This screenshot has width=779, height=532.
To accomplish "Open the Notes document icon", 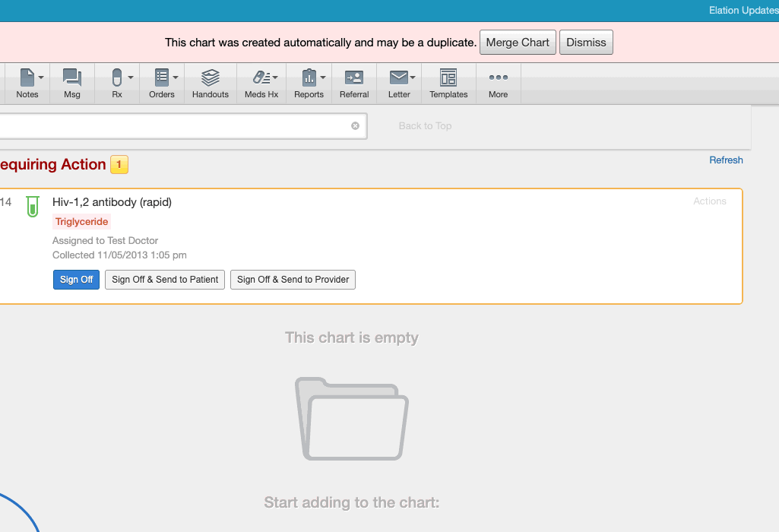I will click(27, 78).
